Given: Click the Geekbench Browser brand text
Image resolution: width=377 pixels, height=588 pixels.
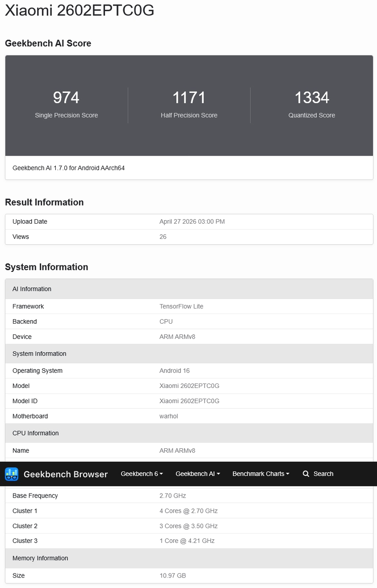Looking at the screenshot, I should click(x=65, y=474).
